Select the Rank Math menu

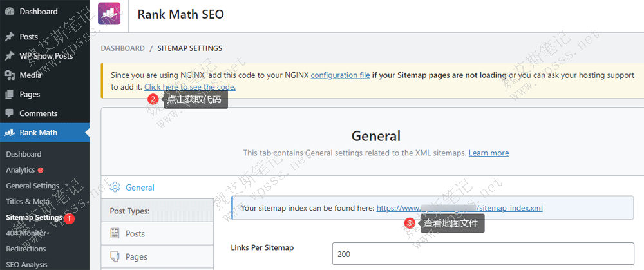45,132
